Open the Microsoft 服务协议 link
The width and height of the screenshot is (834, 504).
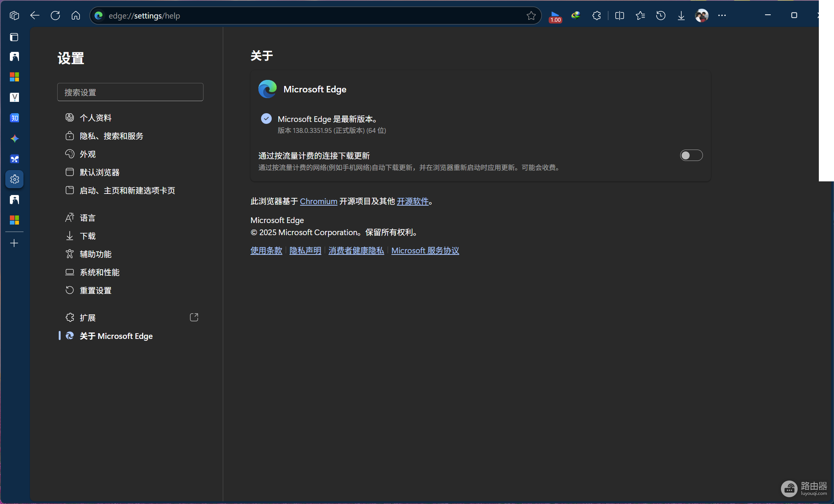(x=425, y=250)
